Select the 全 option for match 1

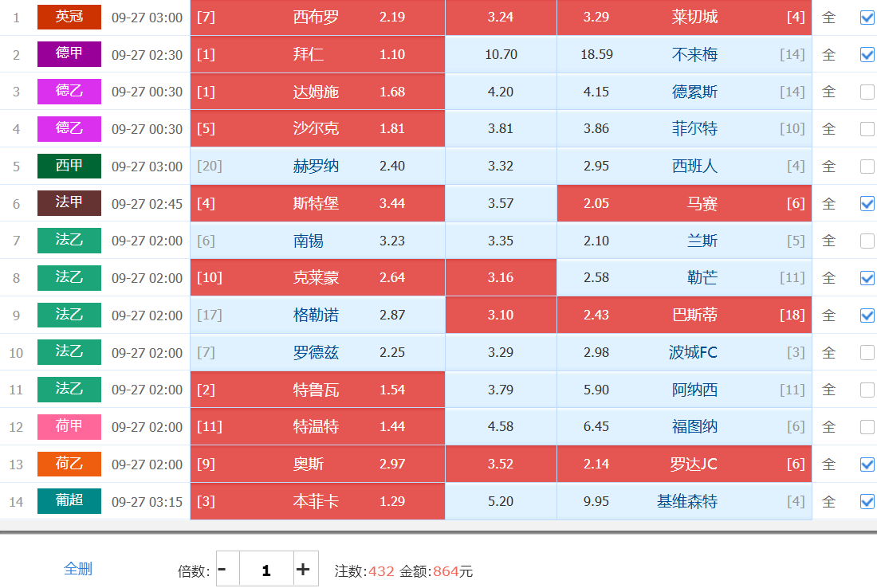click(x=829, y=18)
